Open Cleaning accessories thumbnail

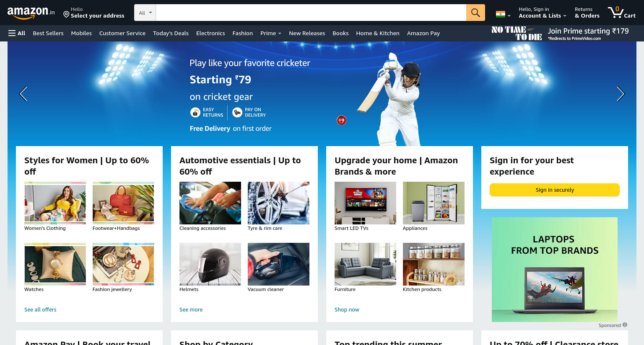[x=210, y=203]
